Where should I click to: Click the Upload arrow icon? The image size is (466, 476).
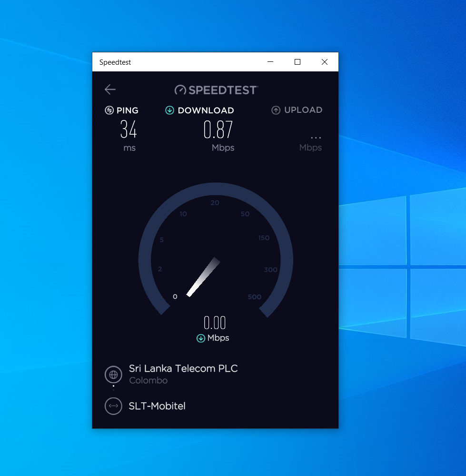coord(276,110)
